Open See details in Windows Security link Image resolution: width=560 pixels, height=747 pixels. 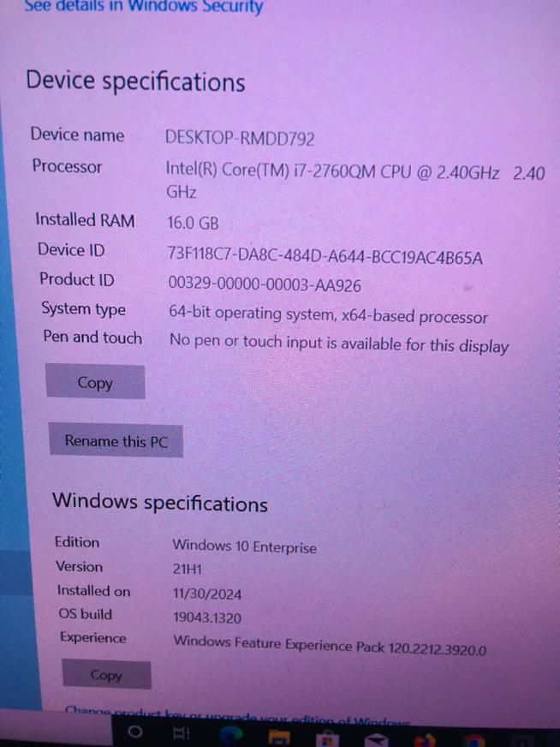click(143, 6)
